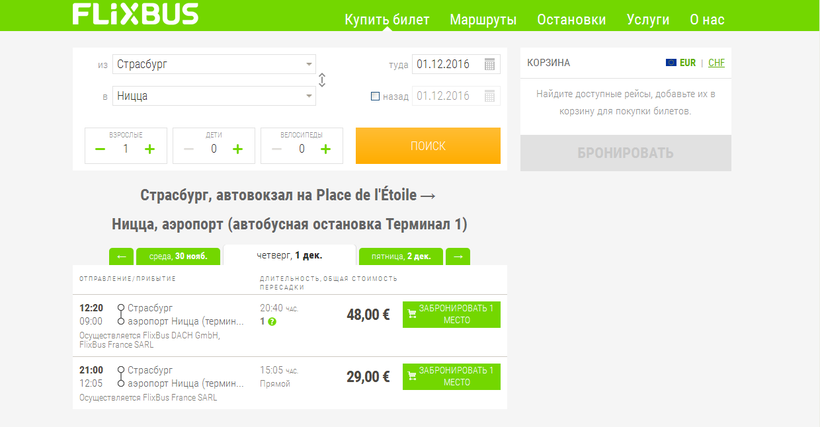The width and height of the screenshot is (820, 427).
Task: Increase adults count with plus
Action: point(150,149)
